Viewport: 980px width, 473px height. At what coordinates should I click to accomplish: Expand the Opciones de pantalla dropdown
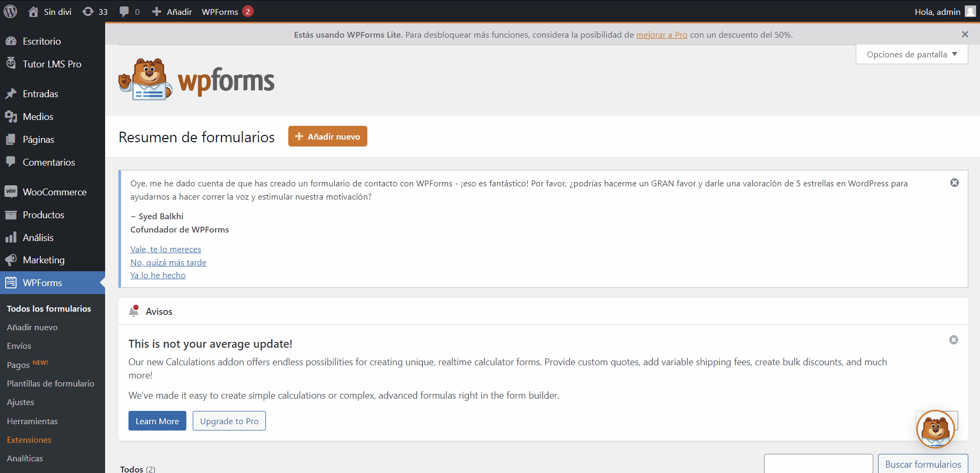coord(912,54)
